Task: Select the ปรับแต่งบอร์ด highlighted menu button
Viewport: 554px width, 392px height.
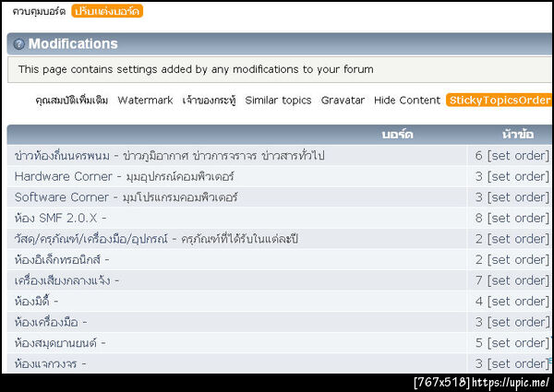Action: (x=107, y=11)
